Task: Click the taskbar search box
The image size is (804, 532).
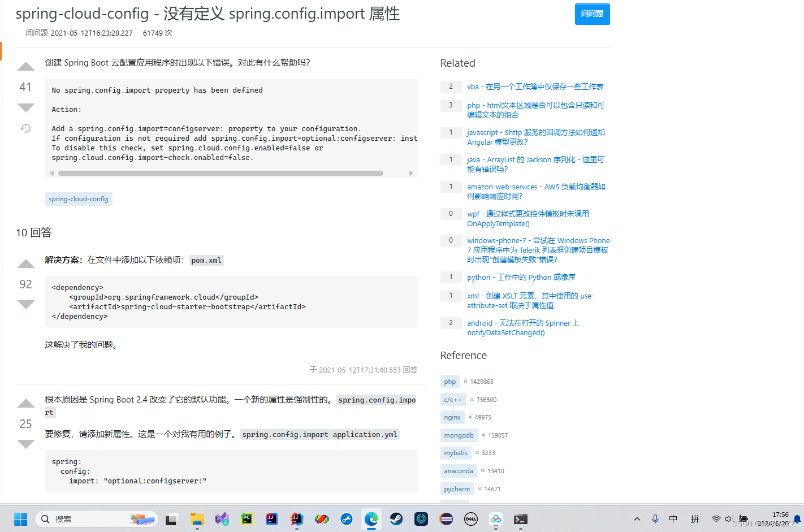Action: pos(96,518)
